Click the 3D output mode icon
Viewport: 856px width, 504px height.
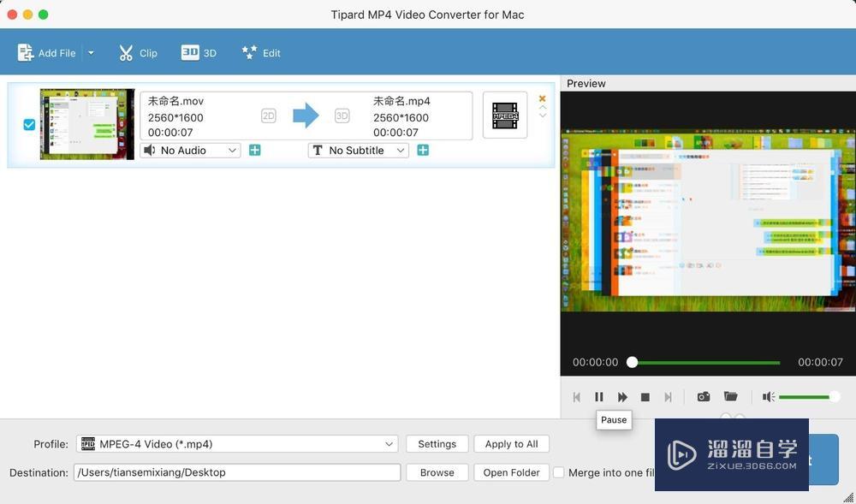tap(342, 116)
